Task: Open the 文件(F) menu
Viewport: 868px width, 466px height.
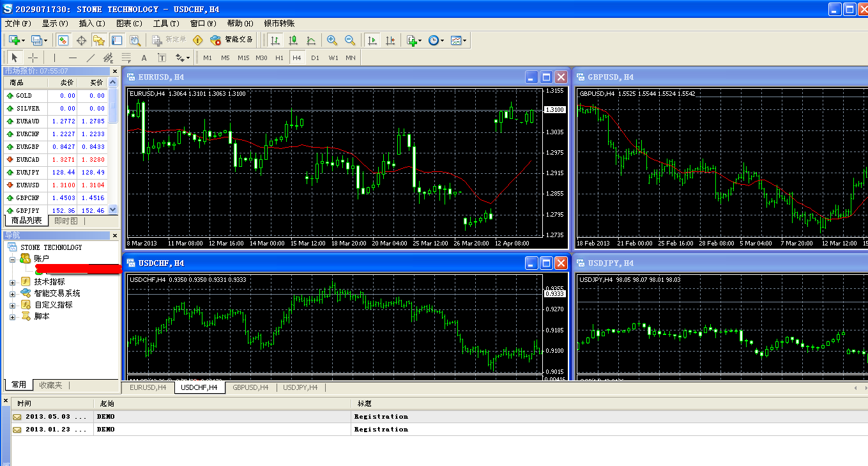Action: pos(18,23)
